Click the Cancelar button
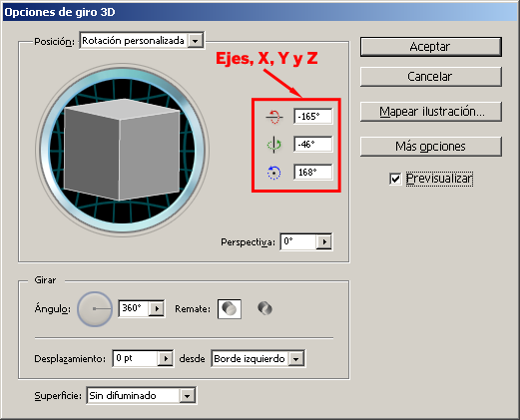The height and width of the screenshot is (420, 520). click(x=431, y=77)
